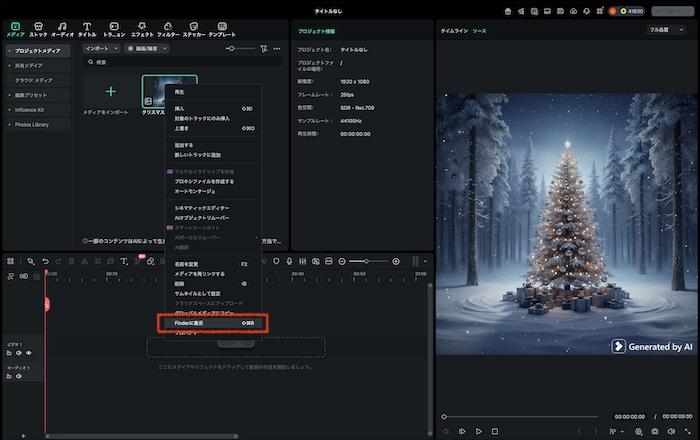Click timeline zoom out minus icon
This screenshot has height=440, width=700.
[342, 262]
